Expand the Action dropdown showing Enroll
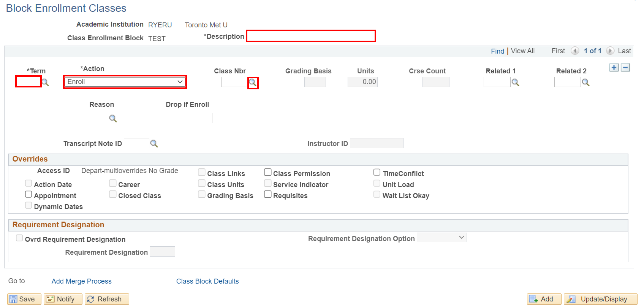Image resolution: width=644 pixels, height=306 pixels. coord(125,82)
